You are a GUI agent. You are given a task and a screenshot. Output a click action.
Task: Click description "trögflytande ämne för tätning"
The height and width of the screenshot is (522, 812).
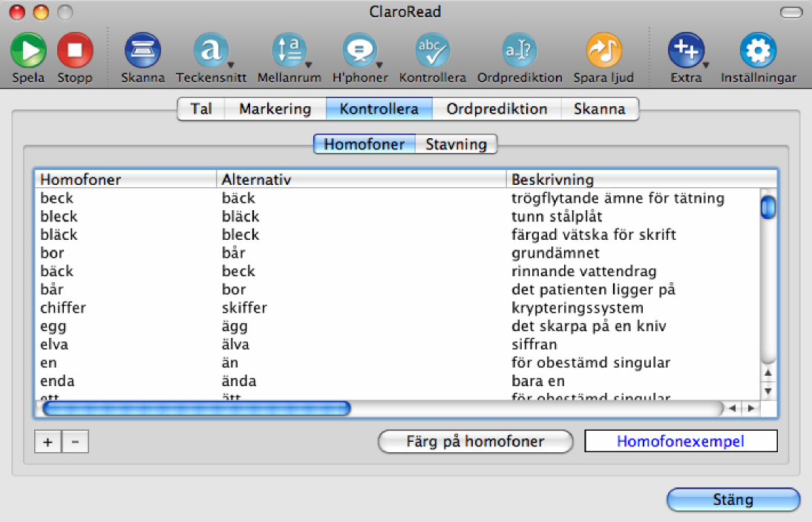618,198
